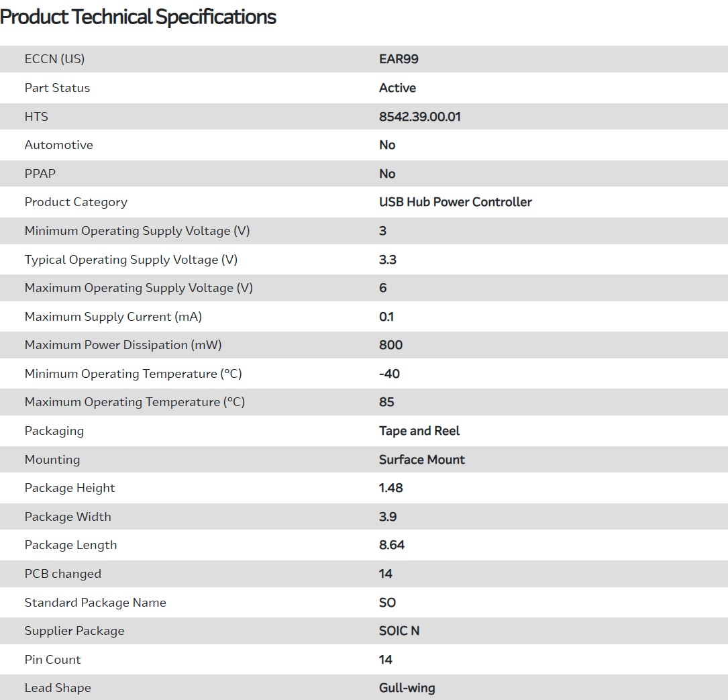Select the Surface Mount mounting value

click(421, 460)
